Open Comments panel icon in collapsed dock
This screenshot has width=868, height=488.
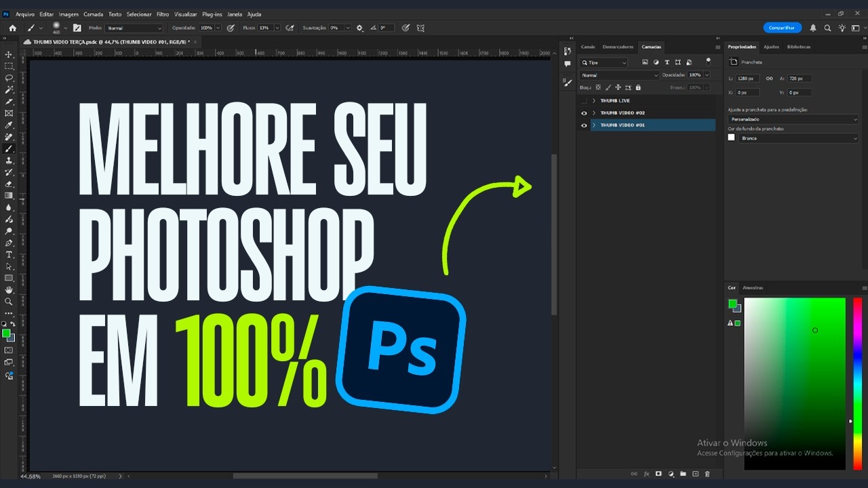click(x=568, y=64)
